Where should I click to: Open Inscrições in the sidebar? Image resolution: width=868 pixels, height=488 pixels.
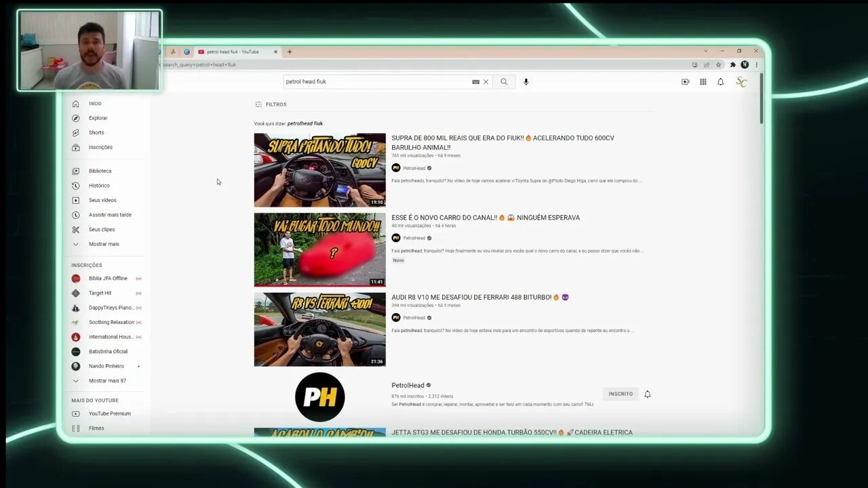[x=100, y=147]
